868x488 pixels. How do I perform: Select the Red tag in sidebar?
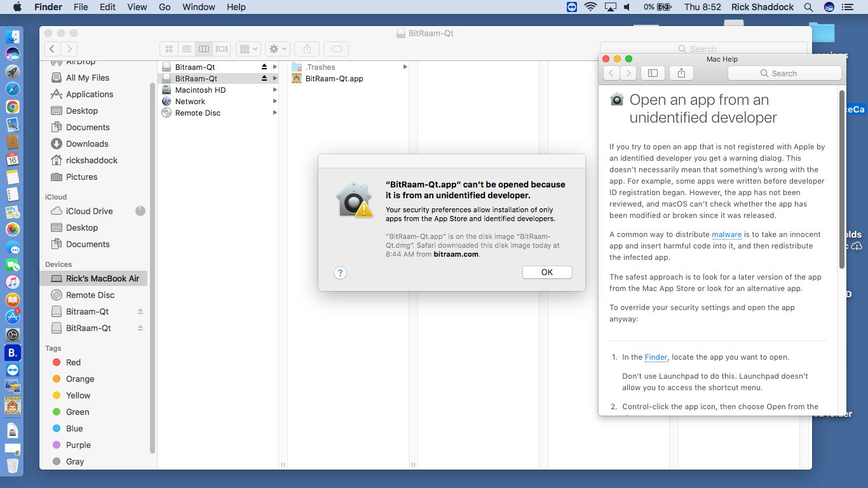point(73,362)
